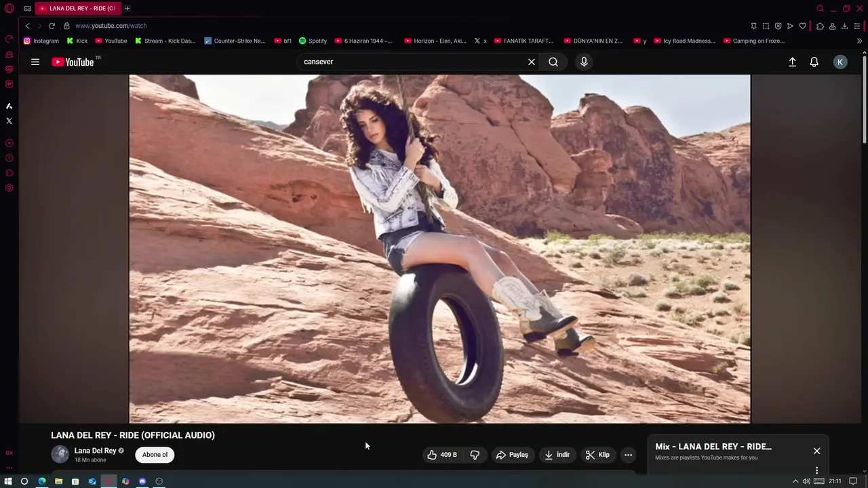Open the X (Twitter) sidebar panel
This screenshot has width=868, height=488.
(9, 121)
